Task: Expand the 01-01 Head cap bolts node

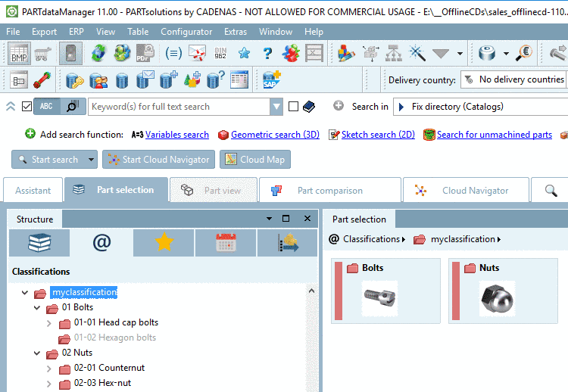Action: point(49,323)
